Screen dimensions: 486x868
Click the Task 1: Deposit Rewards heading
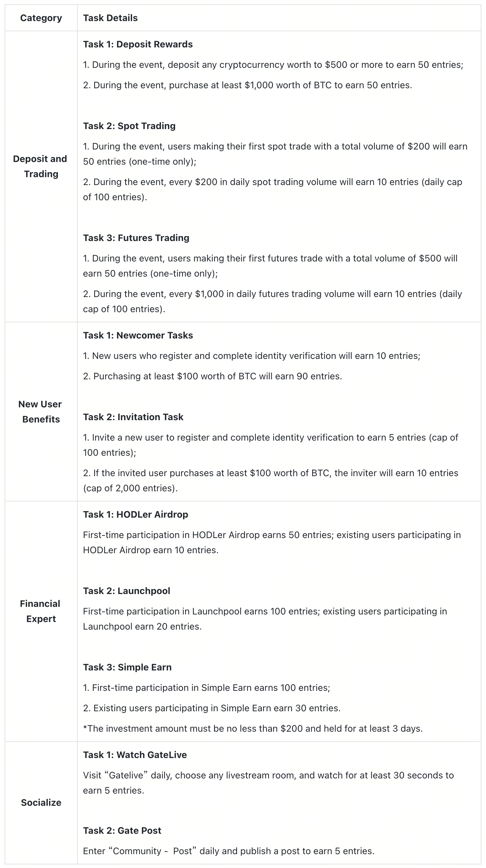click(x=138, y=44)
